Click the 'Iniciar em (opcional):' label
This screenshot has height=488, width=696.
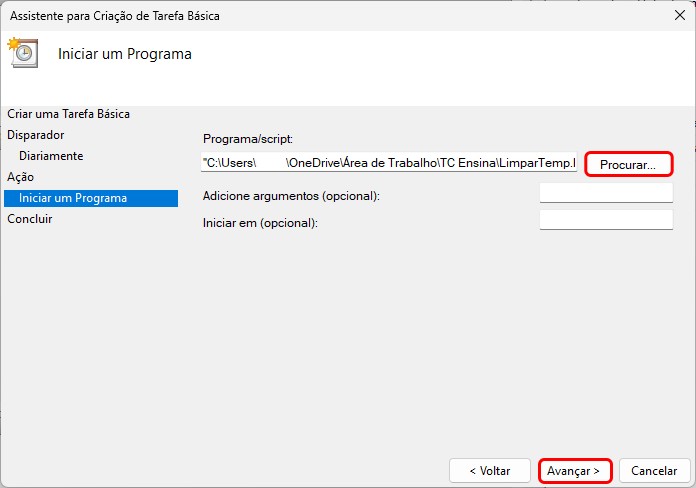click(x=259, y=222)
